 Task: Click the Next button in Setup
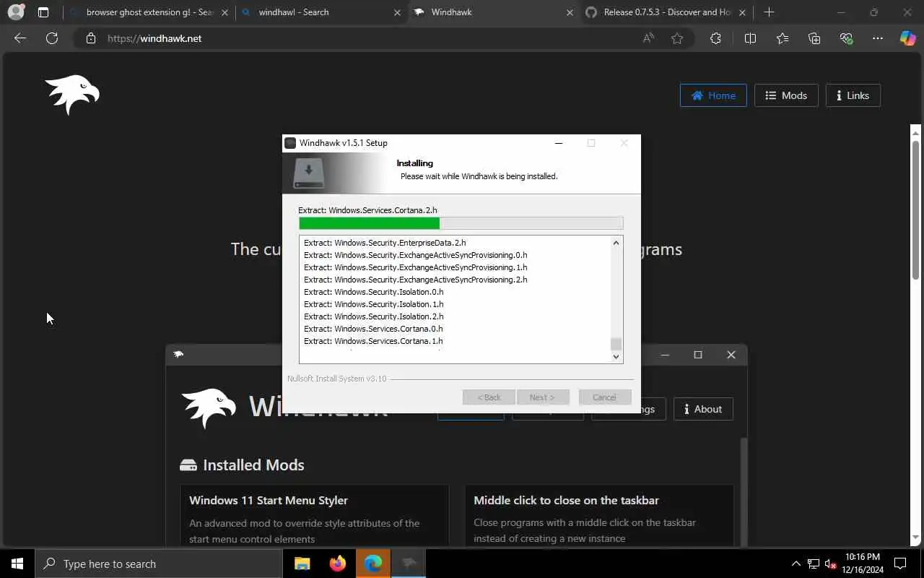[543, 397]
